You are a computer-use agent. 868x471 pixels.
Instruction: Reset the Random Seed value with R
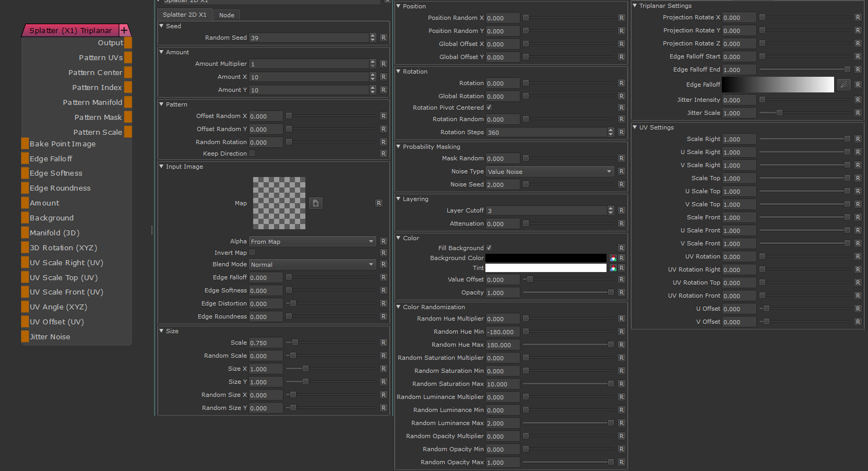coord(383,38)
